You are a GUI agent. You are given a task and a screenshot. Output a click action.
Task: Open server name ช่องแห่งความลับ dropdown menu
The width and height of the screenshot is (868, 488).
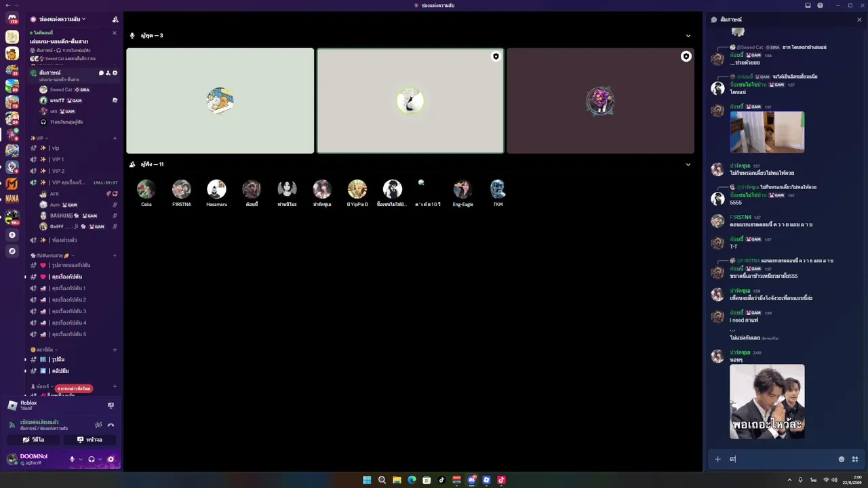tap(62, 19)
